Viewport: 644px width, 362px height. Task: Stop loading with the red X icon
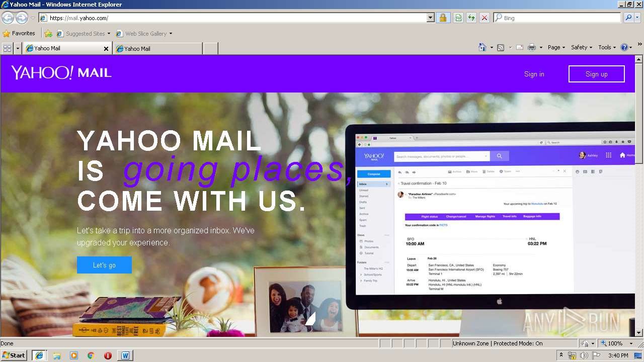coord(484,18)
